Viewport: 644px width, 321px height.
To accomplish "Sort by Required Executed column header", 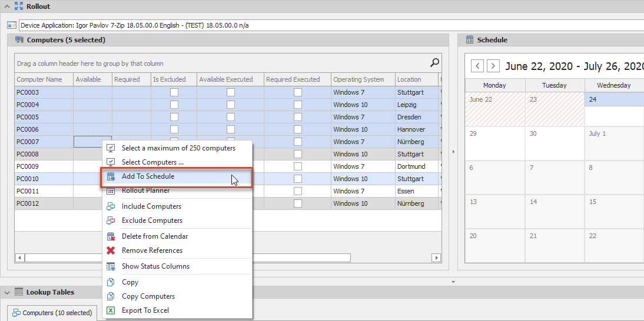I will 297,79.
